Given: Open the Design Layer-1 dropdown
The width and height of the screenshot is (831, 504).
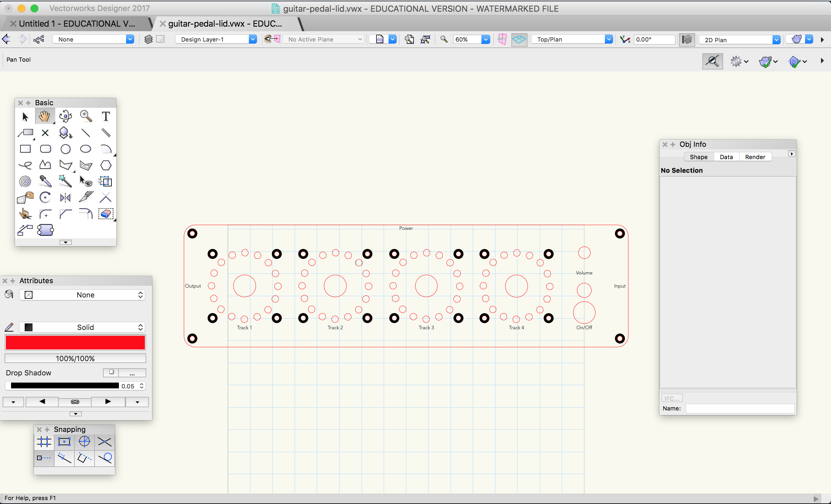Looking at the screenshot, I should 216,39.
